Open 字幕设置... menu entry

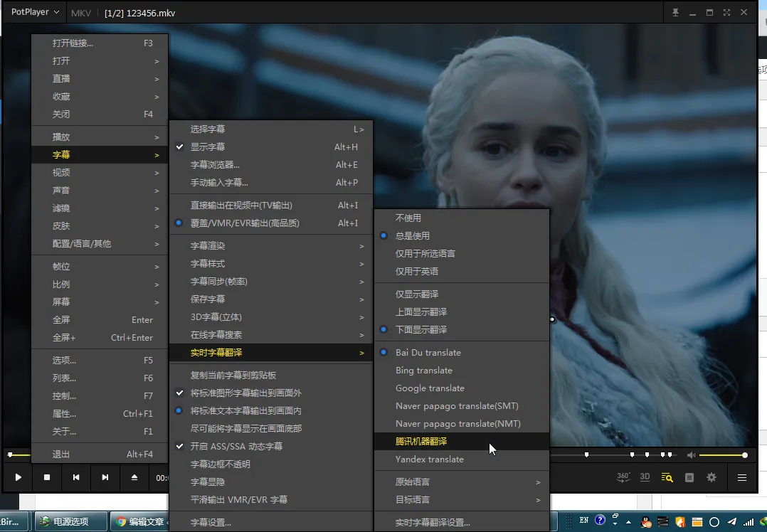pyautogui.click(x=271, y=522)
